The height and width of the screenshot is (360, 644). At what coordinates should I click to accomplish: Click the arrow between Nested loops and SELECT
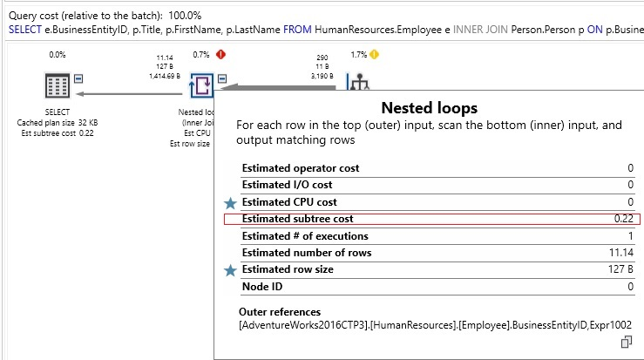pyautogui.click(x=129, y=94)
